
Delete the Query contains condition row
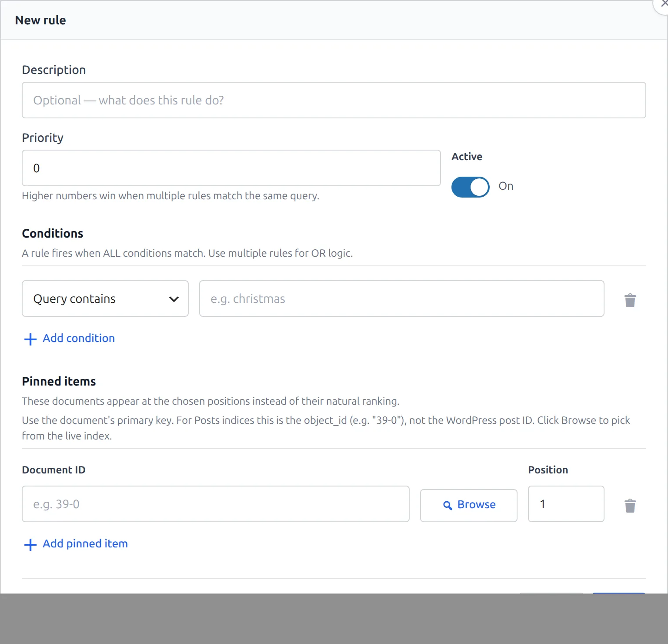(x=630, y=300)
